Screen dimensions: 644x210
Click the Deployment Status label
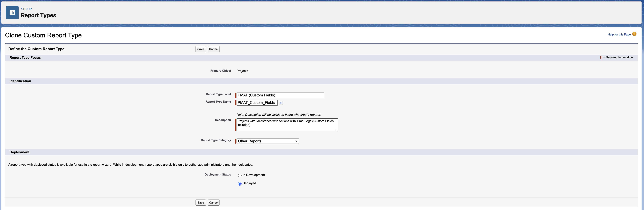click(x=218, y=175)
